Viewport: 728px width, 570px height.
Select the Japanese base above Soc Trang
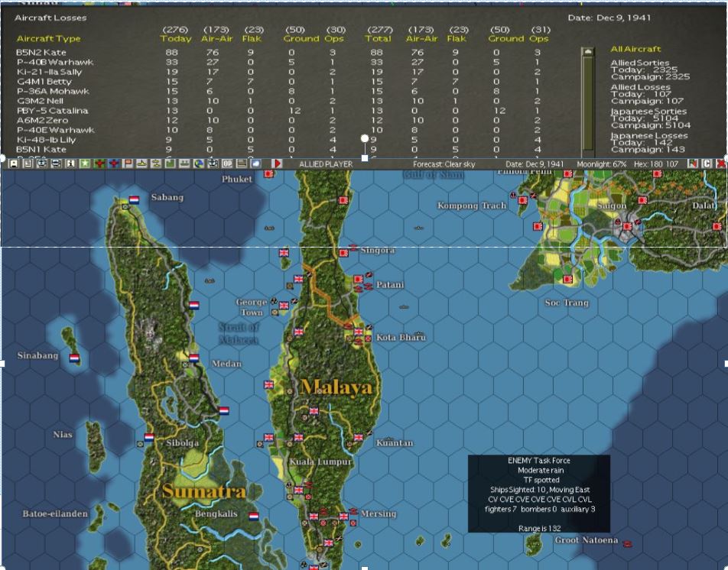[567, 279]
